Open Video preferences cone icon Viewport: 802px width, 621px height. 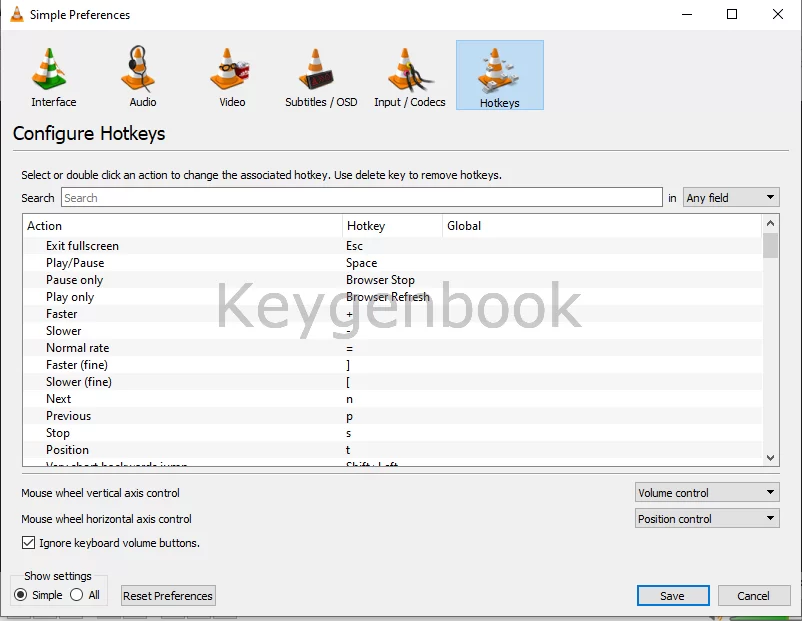[232, 70]
